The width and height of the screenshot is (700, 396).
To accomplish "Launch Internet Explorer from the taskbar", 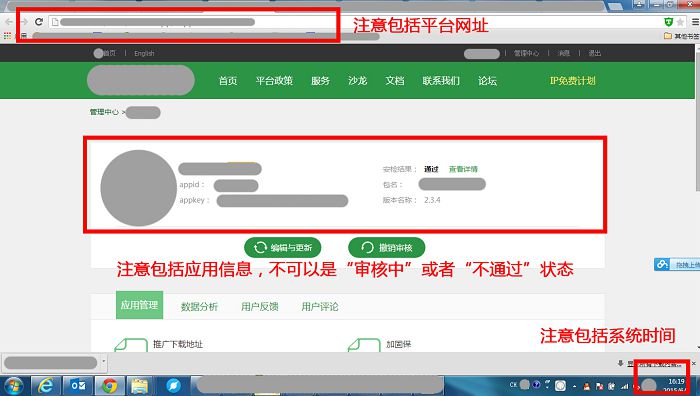I will pyautogui.click(x=46, y=386).
